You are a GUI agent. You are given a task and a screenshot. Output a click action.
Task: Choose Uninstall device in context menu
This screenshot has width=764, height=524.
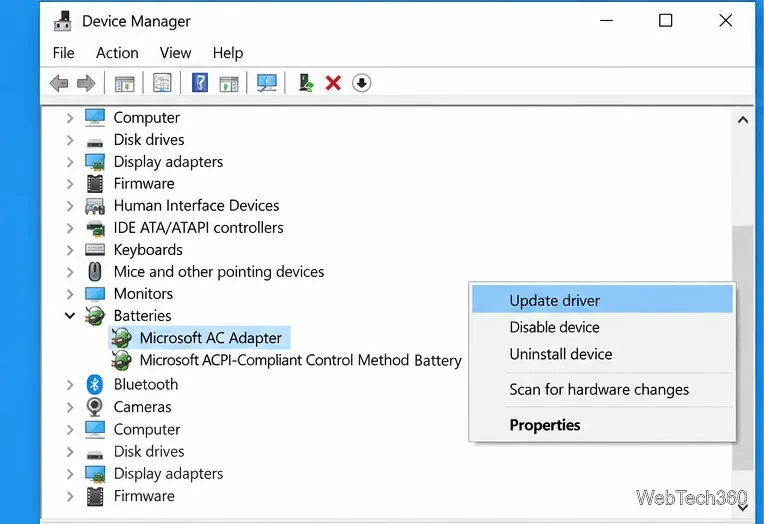point(602,354)
